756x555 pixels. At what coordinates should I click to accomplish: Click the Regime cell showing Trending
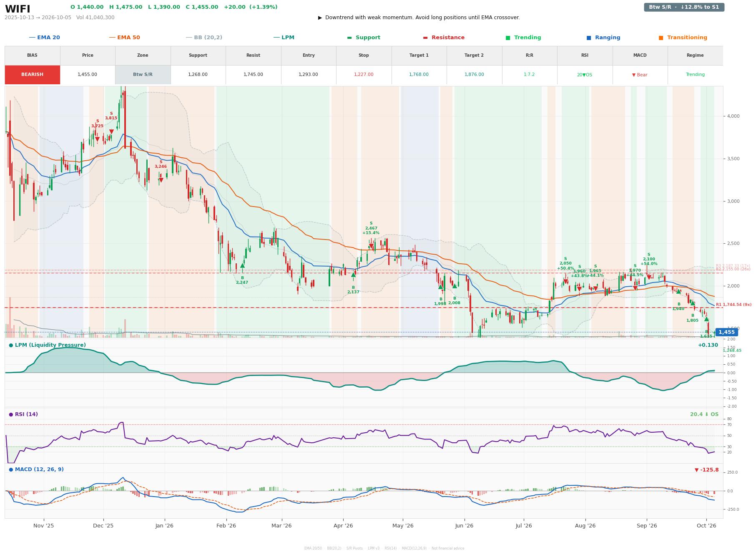tap(695, 75)
